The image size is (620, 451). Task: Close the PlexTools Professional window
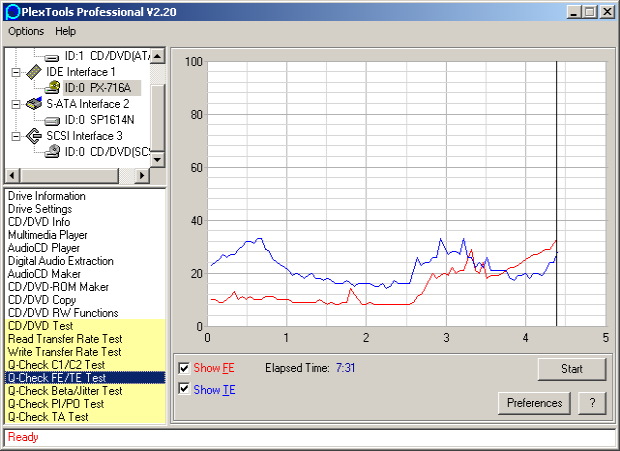607,12
